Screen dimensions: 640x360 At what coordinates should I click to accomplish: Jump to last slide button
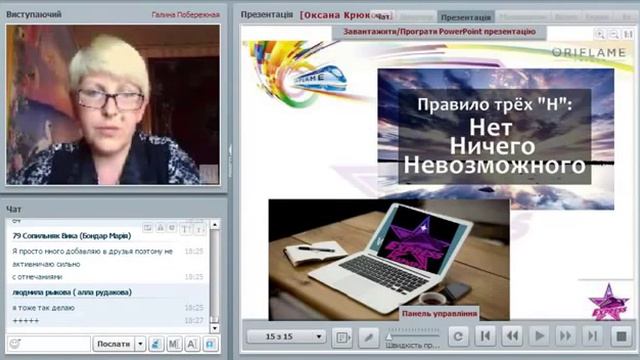pyautogui.click(x=593, y=336)
